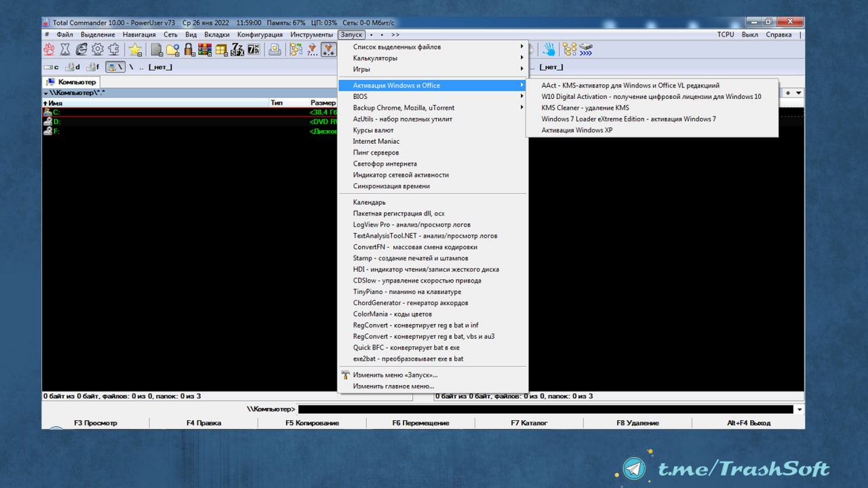Click the network computer drive button
The image size is (868, 488).
point(115,67)
